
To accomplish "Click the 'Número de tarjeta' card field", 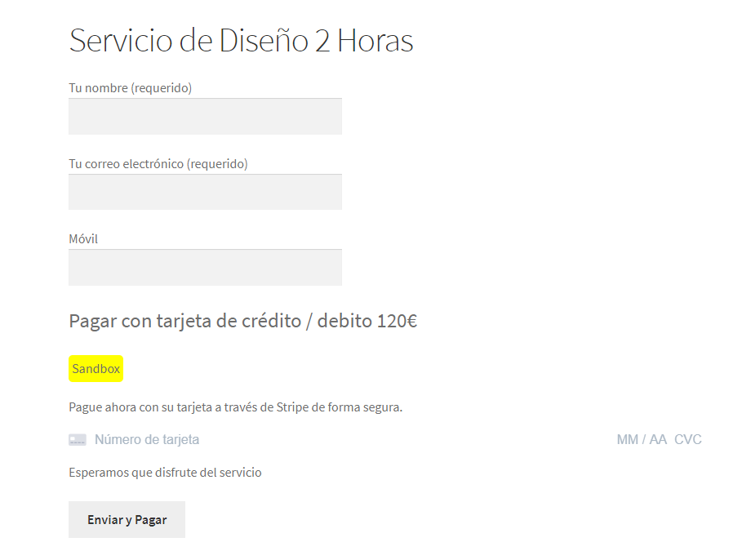I will click(x=147, y=440).
